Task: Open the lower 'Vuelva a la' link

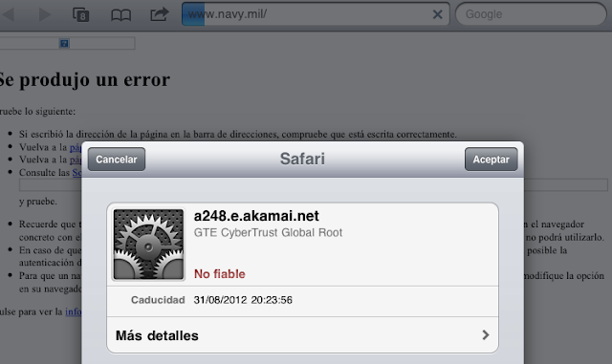Action: coord(76,160)
